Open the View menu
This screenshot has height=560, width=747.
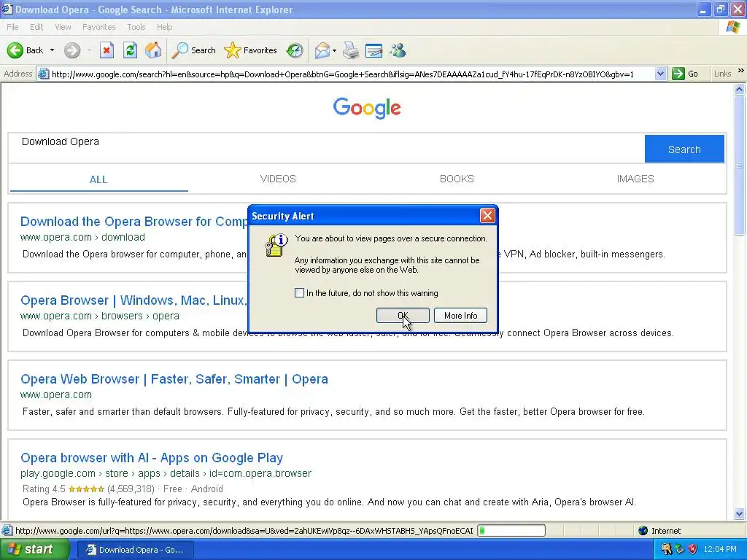[63, 27]
